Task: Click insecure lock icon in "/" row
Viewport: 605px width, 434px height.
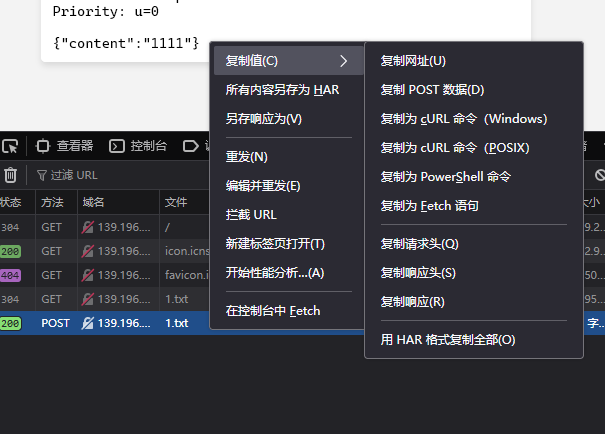Action: (x=88, y=228)
